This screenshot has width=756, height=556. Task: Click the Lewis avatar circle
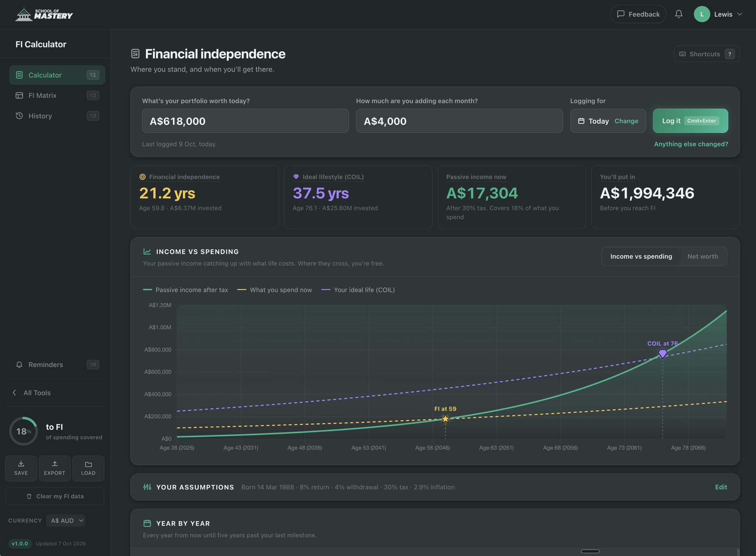click(x=702, y=14)
